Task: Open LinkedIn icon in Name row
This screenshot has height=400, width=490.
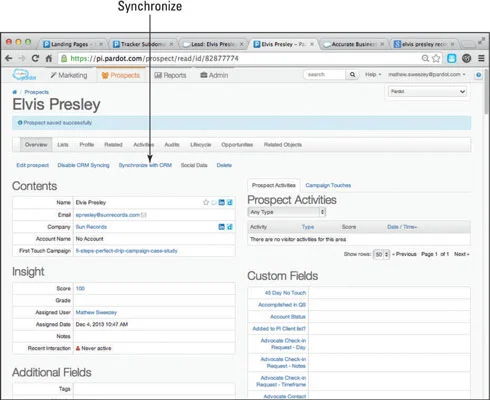Action: [221, 202]
